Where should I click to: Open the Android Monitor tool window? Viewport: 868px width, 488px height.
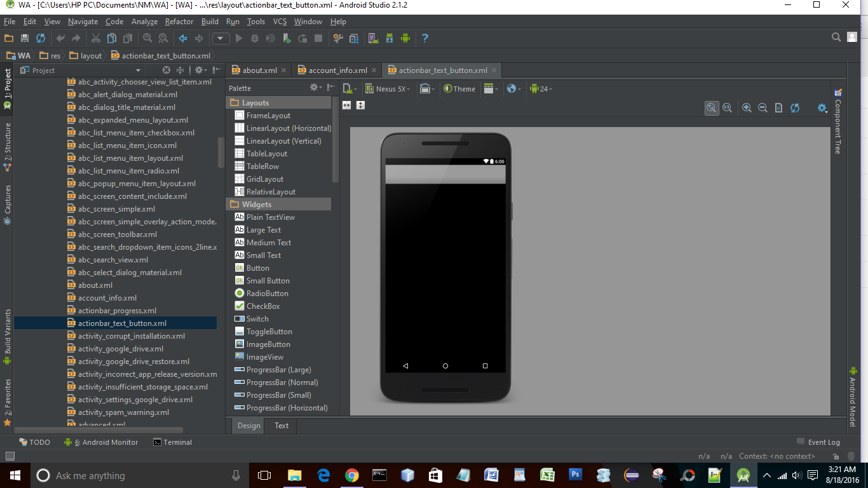(x=107, y=442)
